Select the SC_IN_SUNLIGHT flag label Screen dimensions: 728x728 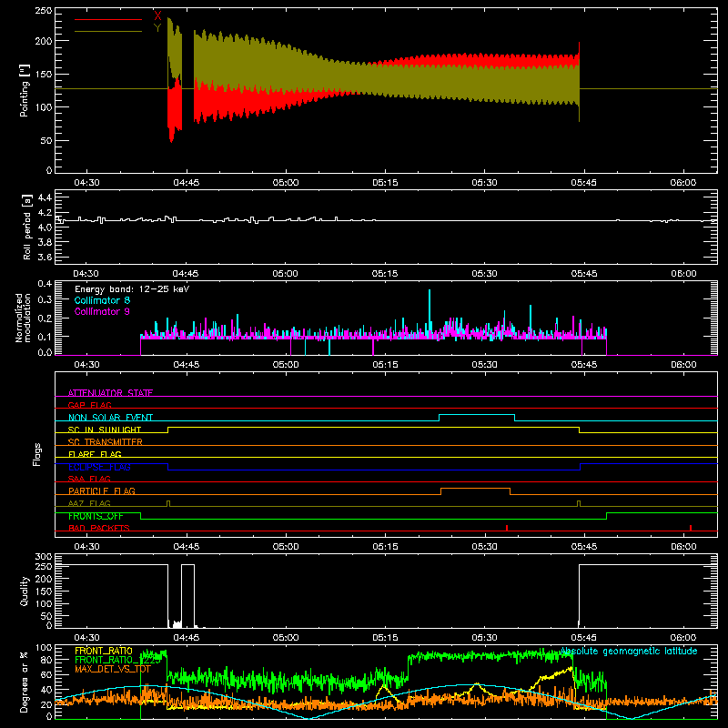point(105,430)
